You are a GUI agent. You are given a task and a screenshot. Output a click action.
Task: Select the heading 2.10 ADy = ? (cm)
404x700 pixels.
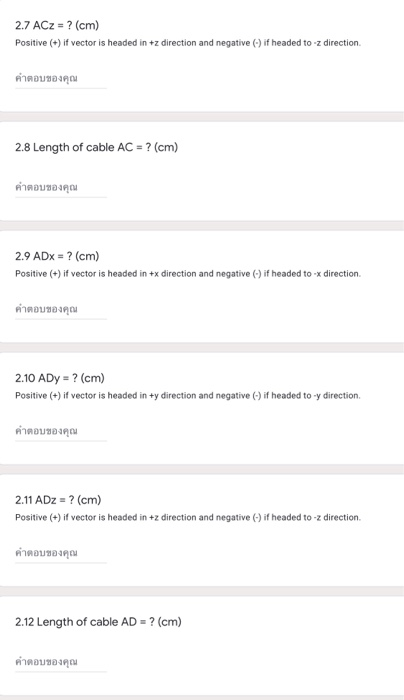click(x=60, y=378)
